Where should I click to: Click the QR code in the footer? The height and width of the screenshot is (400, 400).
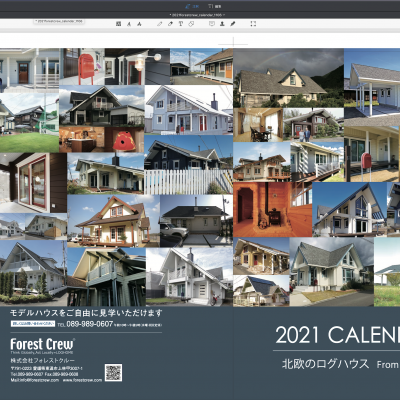pyautogui.click(x=113, y=372)
